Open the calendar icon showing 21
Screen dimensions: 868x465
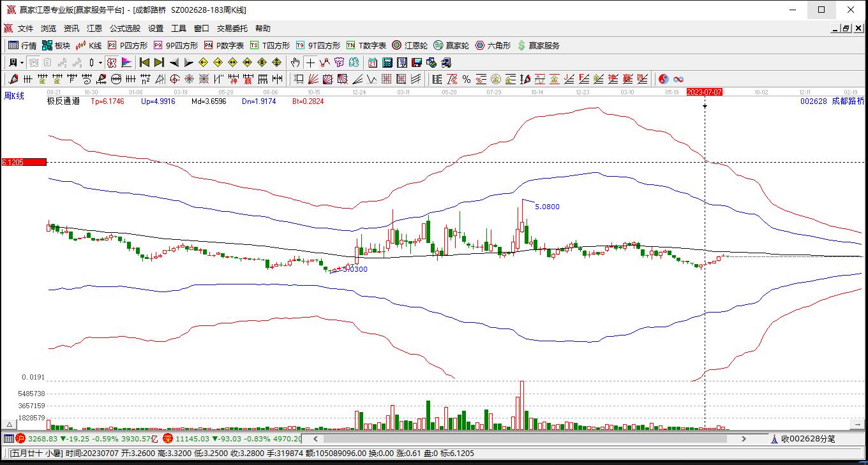pyautogui.click(x=373, y=63)
